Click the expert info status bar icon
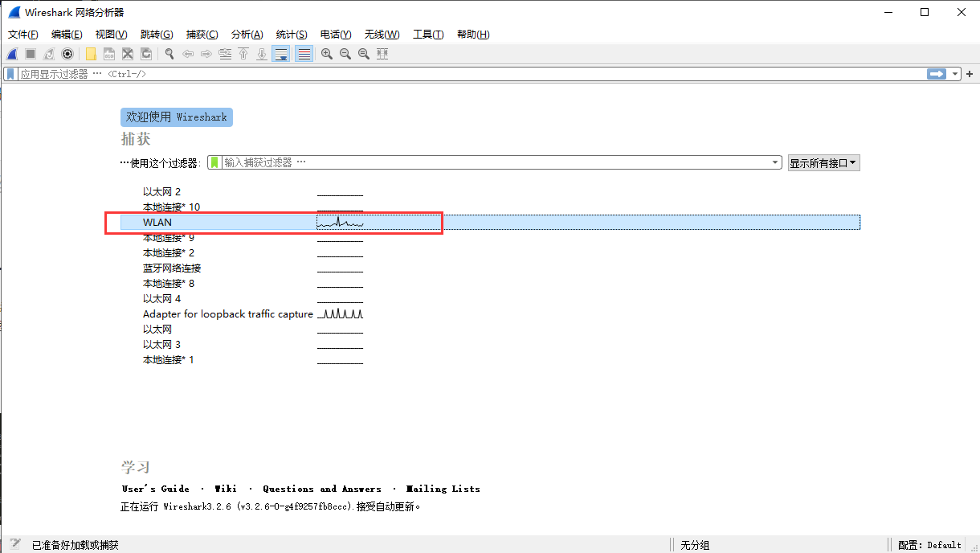This screenshot has width=980, height=553. [15, 544]
